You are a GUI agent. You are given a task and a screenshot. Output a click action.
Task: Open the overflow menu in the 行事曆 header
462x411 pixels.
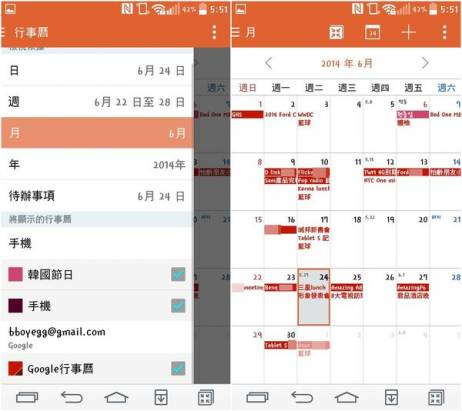point(214,32)
